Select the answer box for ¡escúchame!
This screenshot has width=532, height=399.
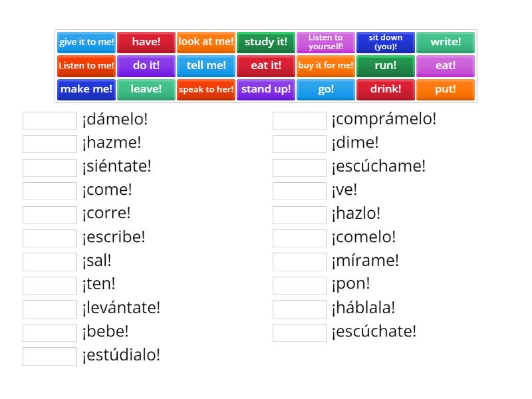click(x=299, y=168)
